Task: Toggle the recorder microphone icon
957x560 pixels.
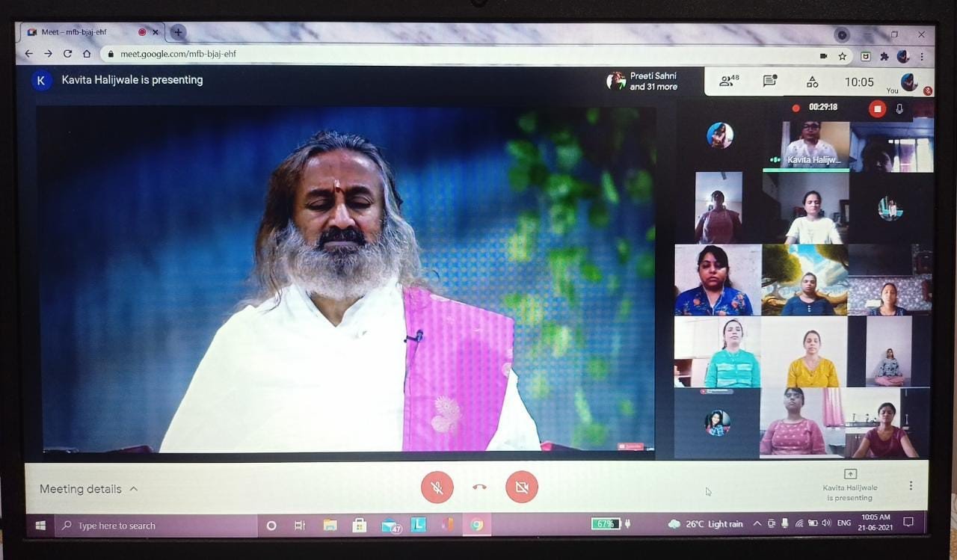Action: 899,108
